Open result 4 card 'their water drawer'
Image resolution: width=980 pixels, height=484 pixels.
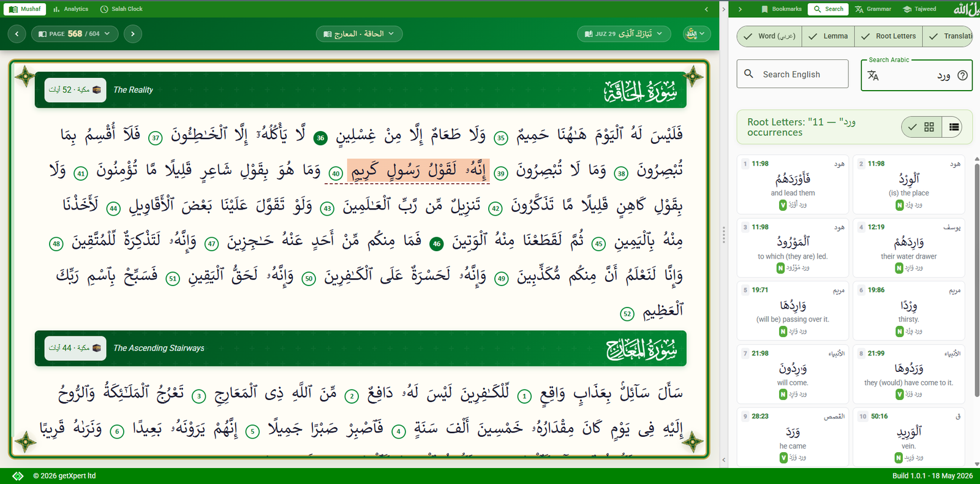(908, 248)
